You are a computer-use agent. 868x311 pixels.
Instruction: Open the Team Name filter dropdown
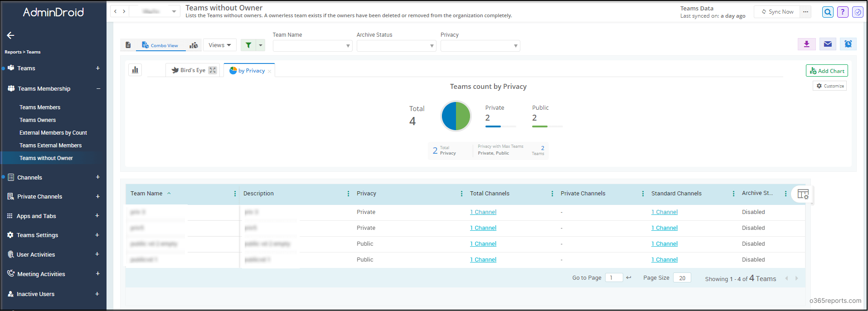coord(312,46)
